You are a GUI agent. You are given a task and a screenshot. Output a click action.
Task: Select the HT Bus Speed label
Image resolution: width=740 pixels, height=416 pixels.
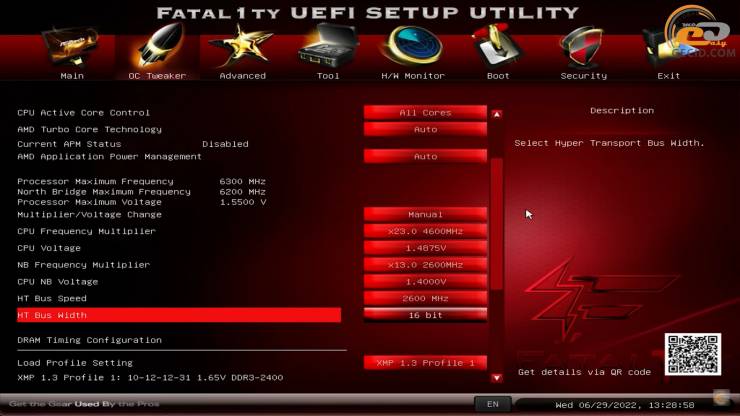(52, 298)
